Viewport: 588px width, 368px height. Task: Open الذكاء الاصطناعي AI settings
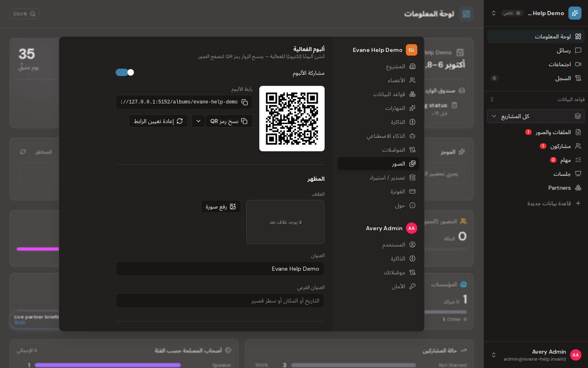(x=378, y=136)
